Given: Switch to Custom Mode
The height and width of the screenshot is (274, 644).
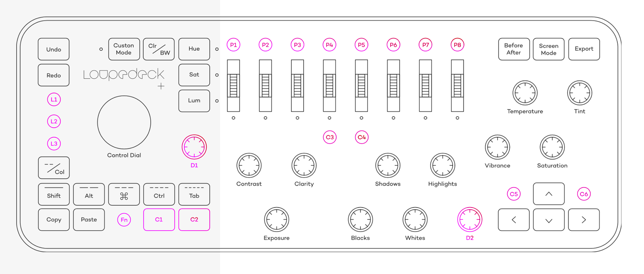Looking at the screenshot, I should [x=124, y=49].
